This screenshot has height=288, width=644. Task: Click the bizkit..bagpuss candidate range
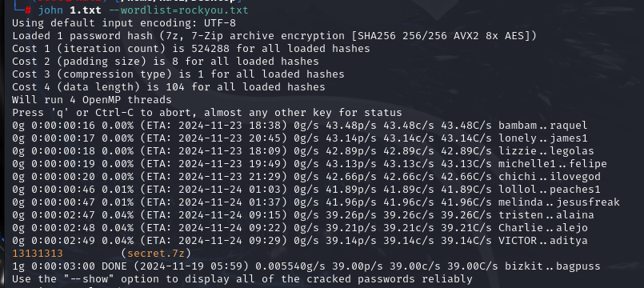point(552,266)
